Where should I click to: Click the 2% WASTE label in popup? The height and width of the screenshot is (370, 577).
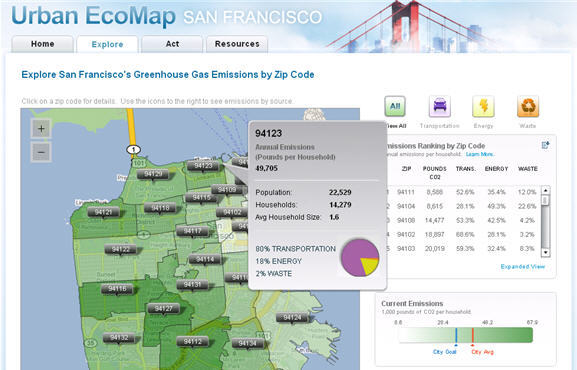pyautogui.click(x=273, y=274)
